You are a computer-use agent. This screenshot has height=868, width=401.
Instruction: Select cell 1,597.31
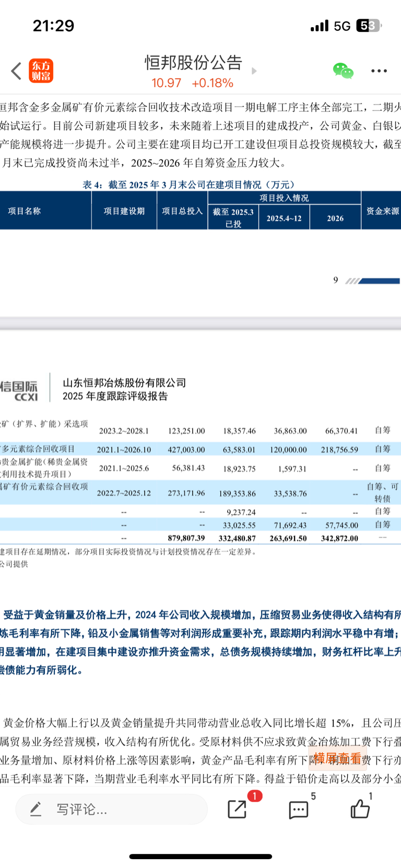[x=292, y=469]
